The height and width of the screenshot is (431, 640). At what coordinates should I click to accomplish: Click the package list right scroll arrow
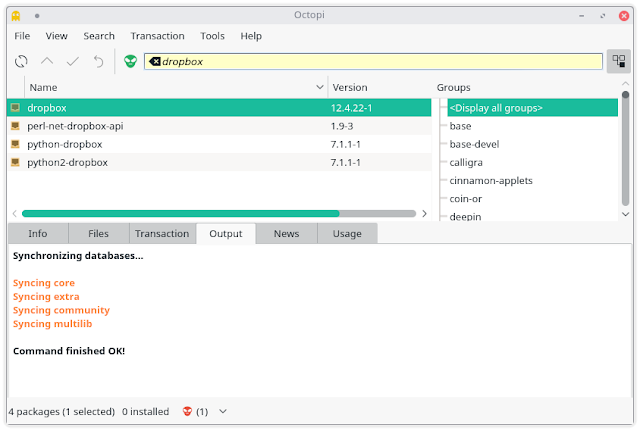tap(424, 213)
